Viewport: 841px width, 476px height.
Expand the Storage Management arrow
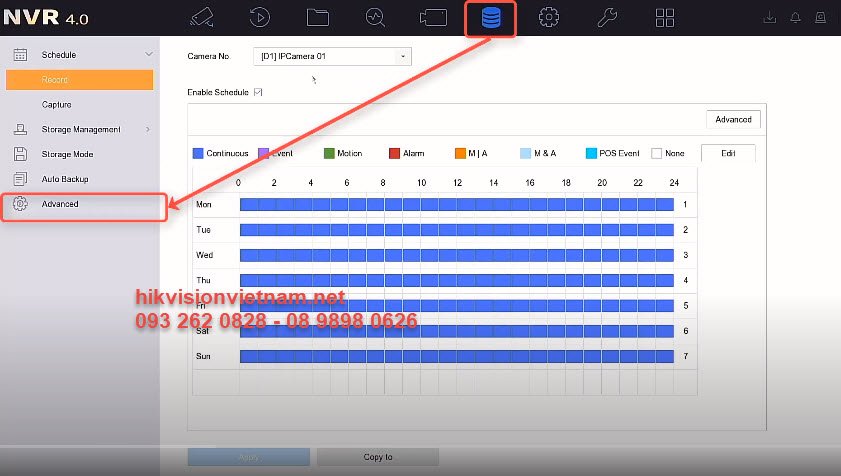(148, 129)
